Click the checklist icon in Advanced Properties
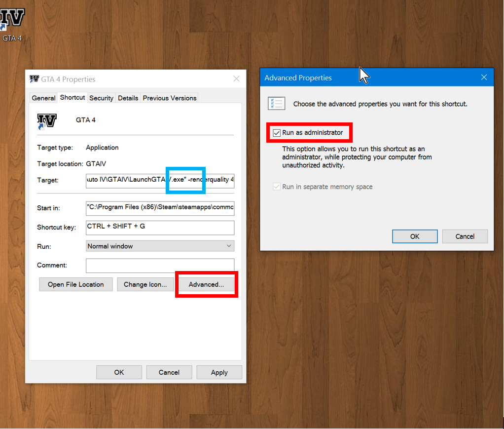This screenshot has height=429, width=504. [x=277, y=103]
